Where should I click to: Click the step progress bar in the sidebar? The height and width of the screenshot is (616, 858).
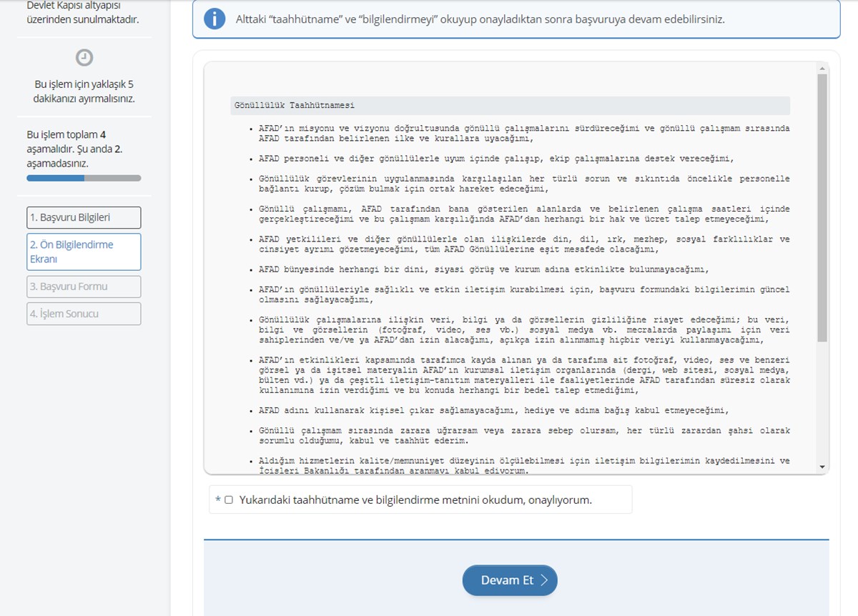(x=84, y=178)
